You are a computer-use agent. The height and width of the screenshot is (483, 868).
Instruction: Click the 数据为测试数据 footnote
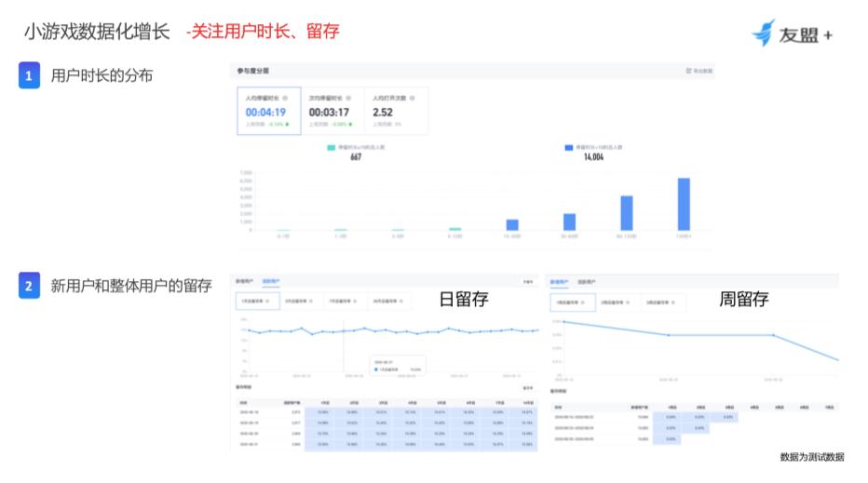812,457
